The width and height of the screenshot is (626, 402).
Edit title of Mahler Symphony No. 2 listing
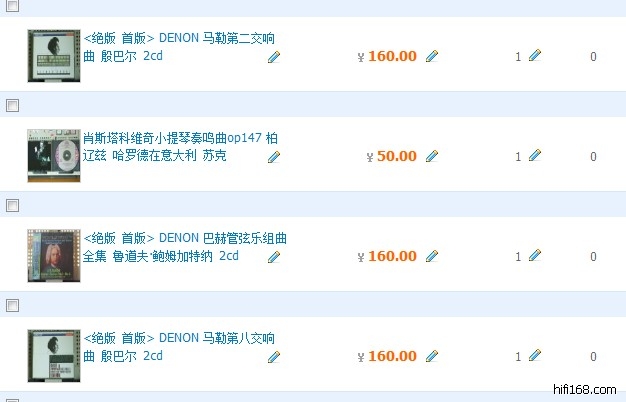tap(274, 57)
